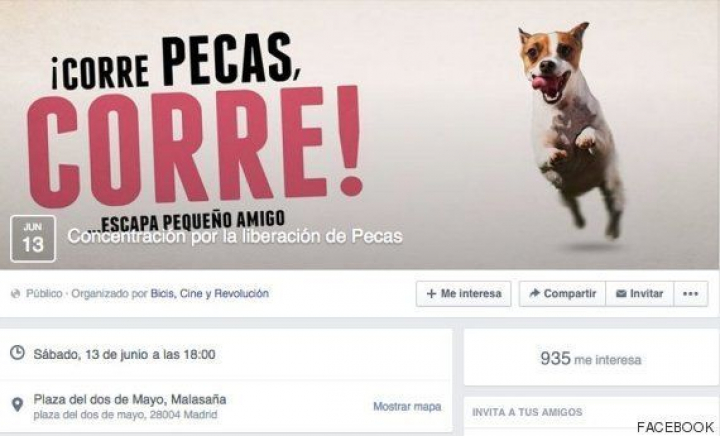
Task: Open the Bicis, Cine y Revolución organizer page
Action: click(x=209, y=293)
